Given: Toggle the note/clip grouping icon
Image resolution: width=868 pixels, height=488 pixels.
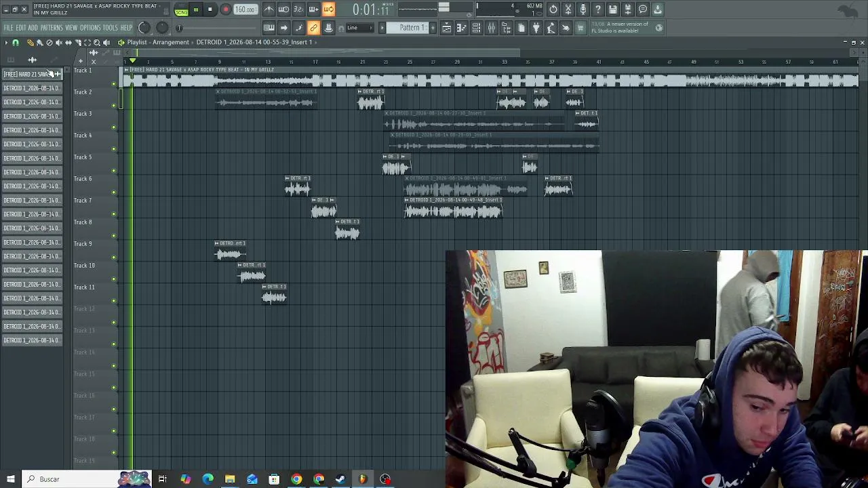Looking at the screenshot, I should coord(299,28).
